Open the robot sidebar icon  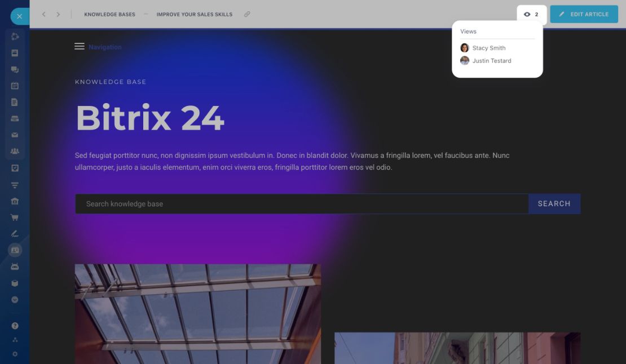point(15,267)
